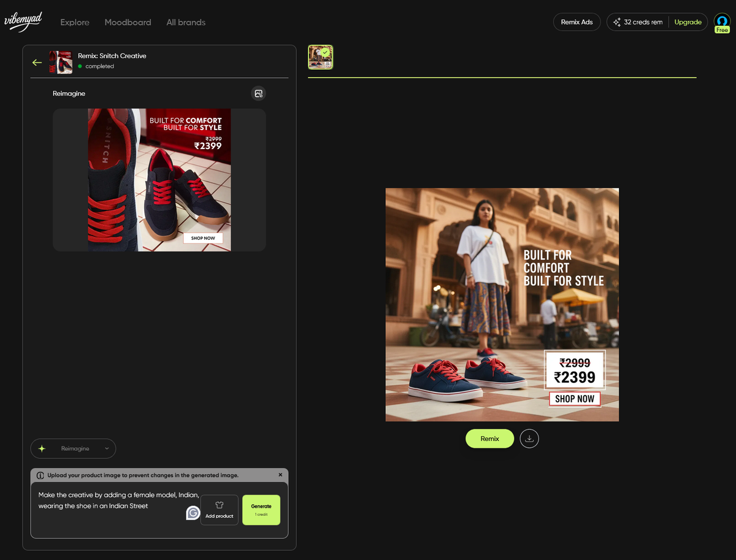
Task: Click the green completed status indicator
Action: 80,66
